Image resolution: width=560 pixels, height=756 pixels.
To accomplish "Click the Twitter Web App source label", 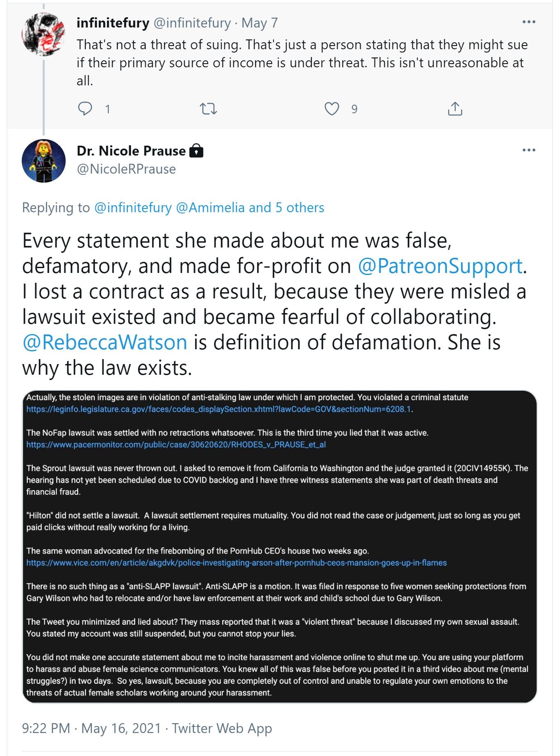I will click(222, 728).
